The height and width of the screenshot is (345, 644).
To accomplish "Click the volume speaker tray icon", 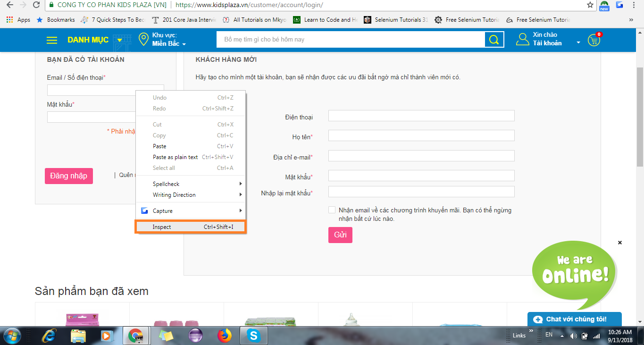I will pos(573,336).
